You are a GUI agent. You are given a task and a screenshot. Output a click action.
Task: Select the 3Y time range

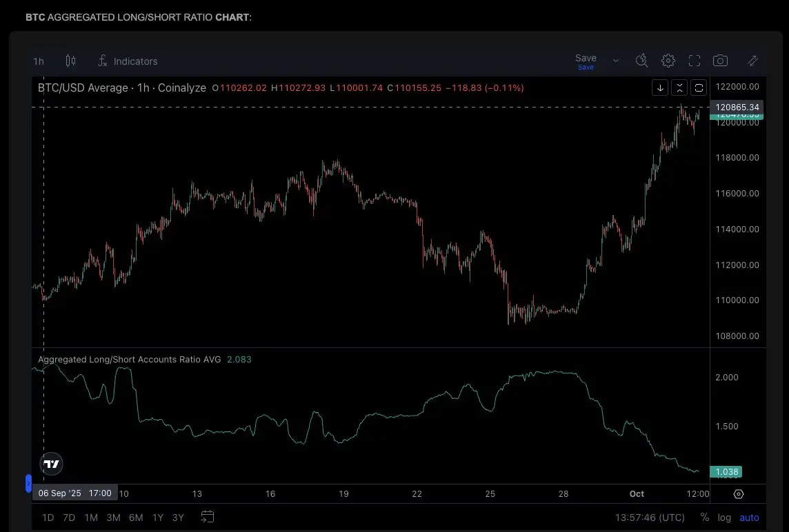coord(178,518)
